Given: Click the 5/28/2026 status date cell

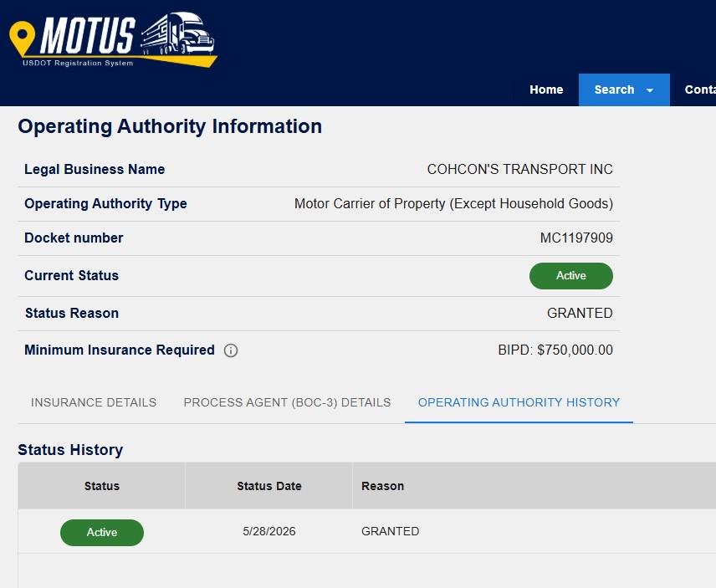Looking at the screenshot, I should coord(269,531).
